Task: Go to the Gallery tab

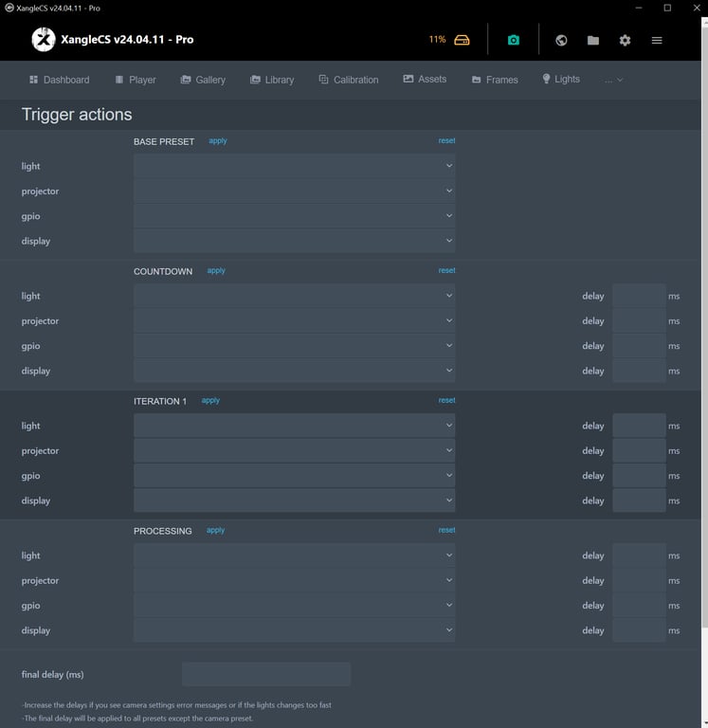Action: 203,80
